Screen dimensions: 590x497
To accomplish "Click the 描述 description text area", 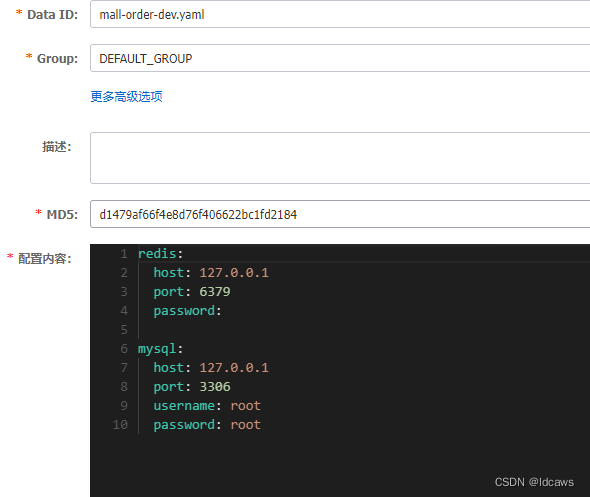I will (340, 158).
